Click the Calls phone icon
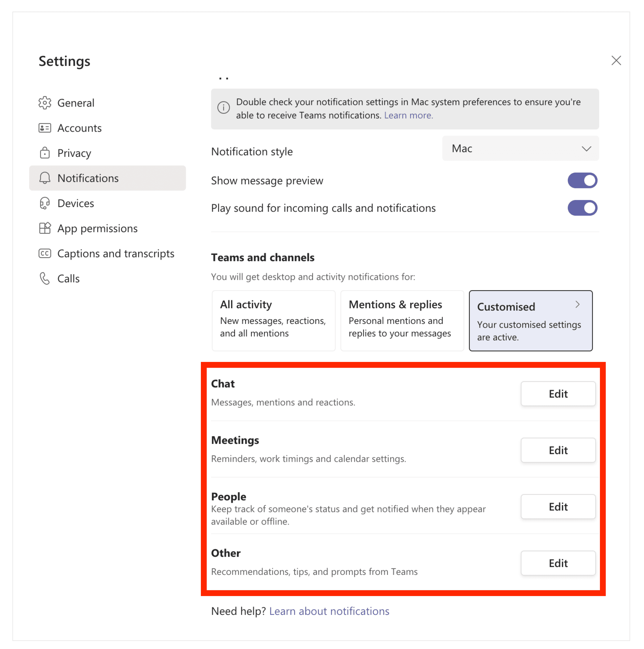 (x=45, y=279)
